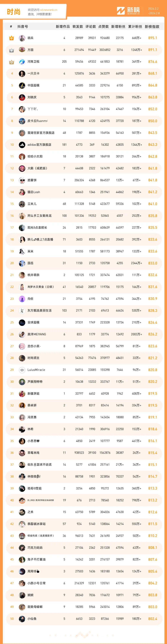Open the adidas官方旗舰店 logo avatar

(22, 145)
